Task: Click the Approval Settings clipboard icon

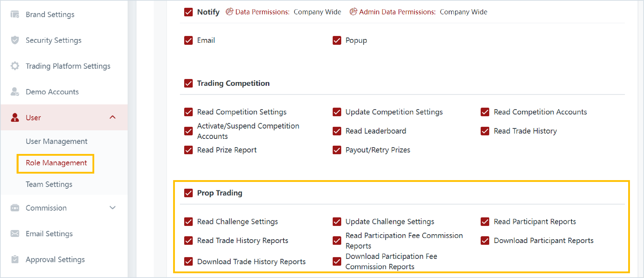Action: [x=15, y=259]
